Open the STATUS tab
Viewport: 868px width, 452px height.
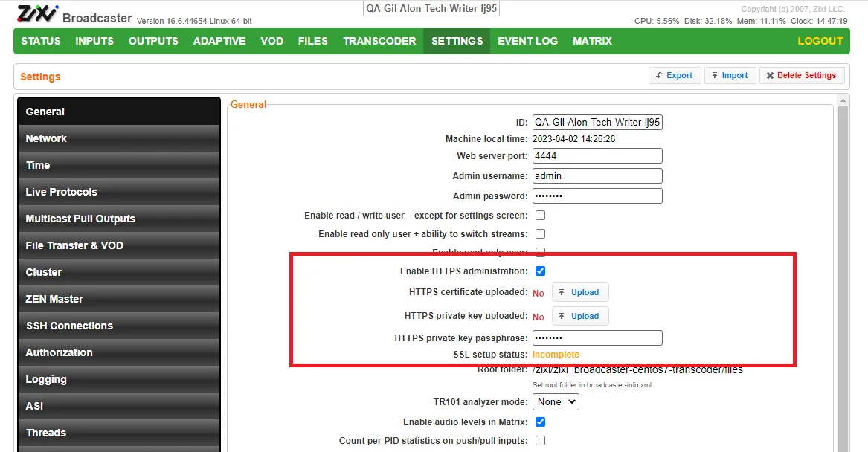point(41,41)
